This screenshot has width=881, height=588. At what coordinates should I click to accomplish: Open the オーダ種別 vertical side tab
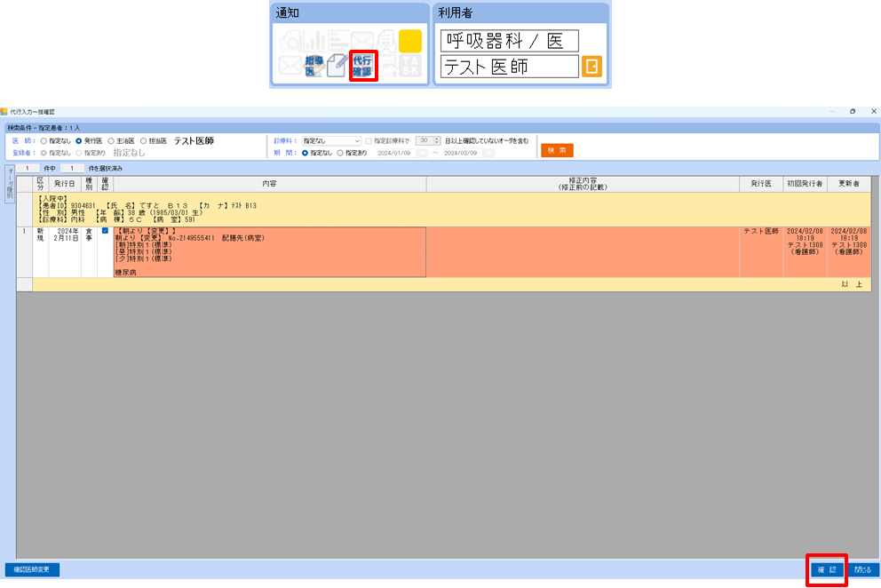[x=10, y=185]
